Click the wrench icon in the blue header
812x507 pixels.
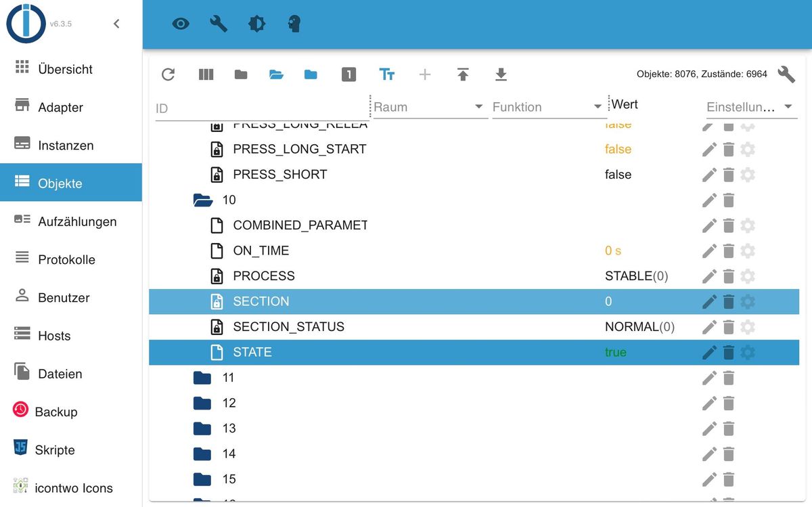tap(219, 24)
